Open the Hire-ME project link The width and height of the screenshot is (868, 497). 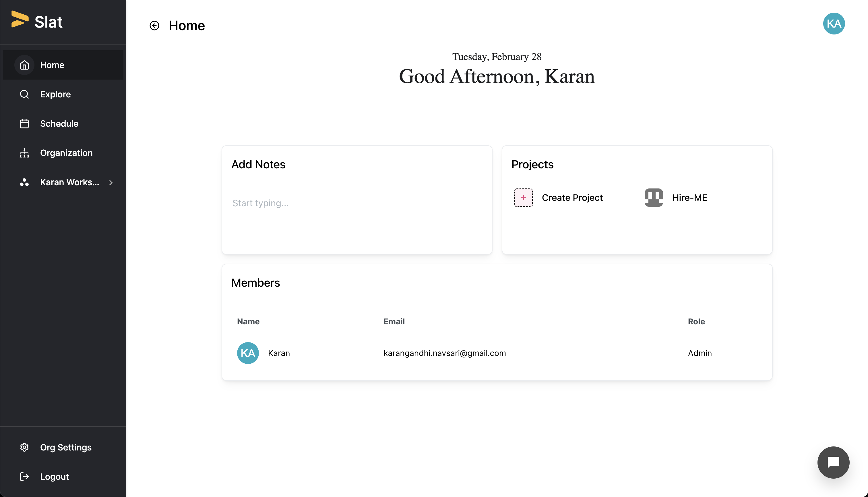click(x=690, y=198)
